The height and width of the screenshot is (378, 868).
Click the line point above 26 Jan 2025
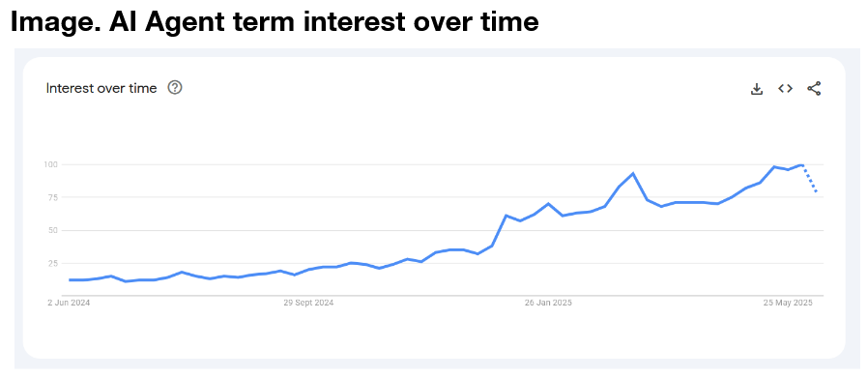pyautogui.click(x=548, y=204)
